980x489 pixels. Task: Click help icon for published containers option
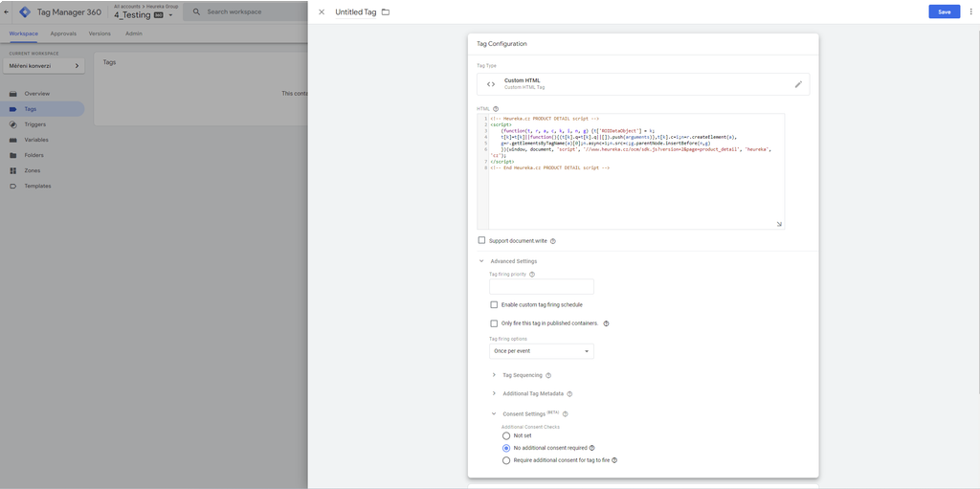606,323
